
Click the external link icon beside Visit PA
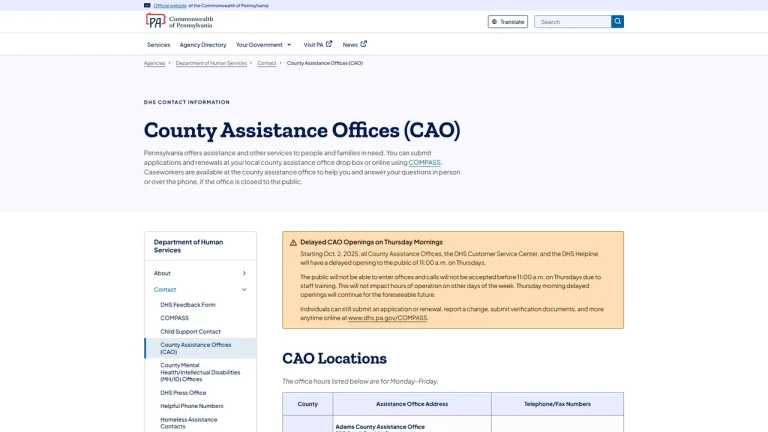(329, 44)
